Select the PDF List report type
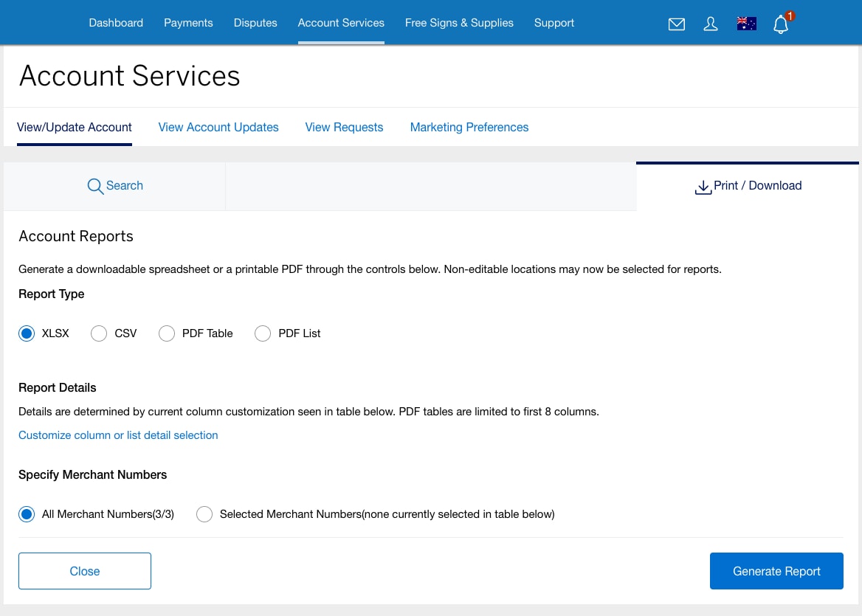 click(x=263, y=333)
